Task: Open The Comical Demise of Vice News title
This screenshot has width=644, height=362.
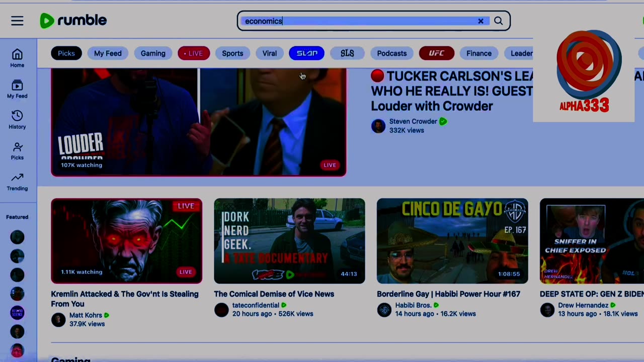Action: pos(274,294)
